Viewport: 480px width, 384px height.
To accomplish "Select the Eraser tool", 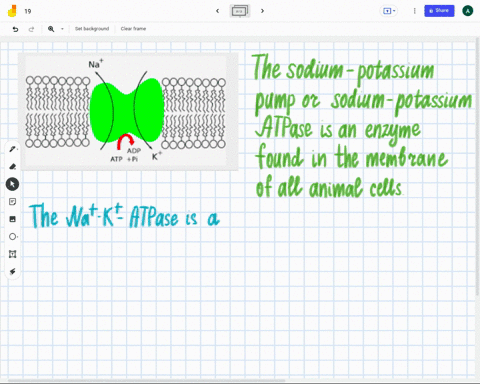I will tap(13, 166).
